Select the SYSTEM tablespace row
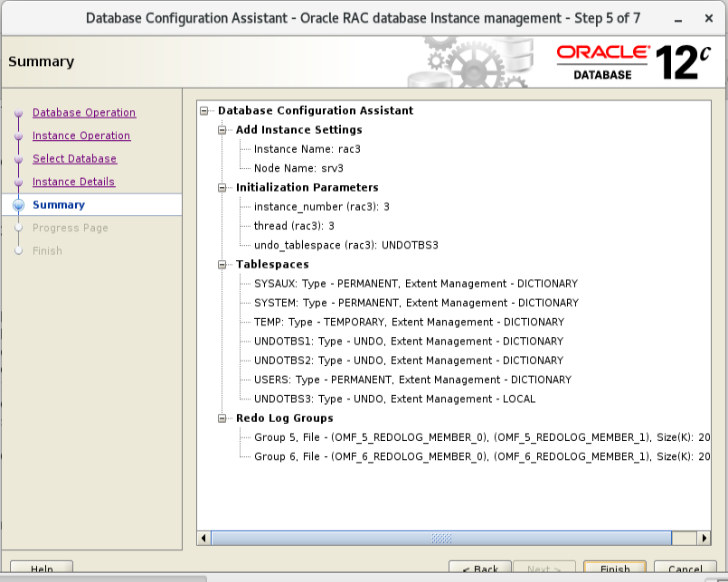The height and width of the screenshot is (582, 728). (x=417, y=303)
